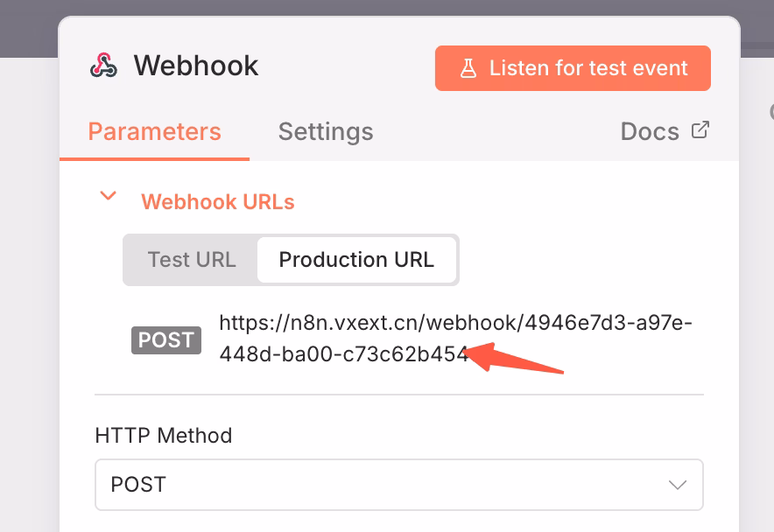Open the Parameters tab
Image resolution: width=774 pixels, height=532 pixels.
tap(155, 131)
